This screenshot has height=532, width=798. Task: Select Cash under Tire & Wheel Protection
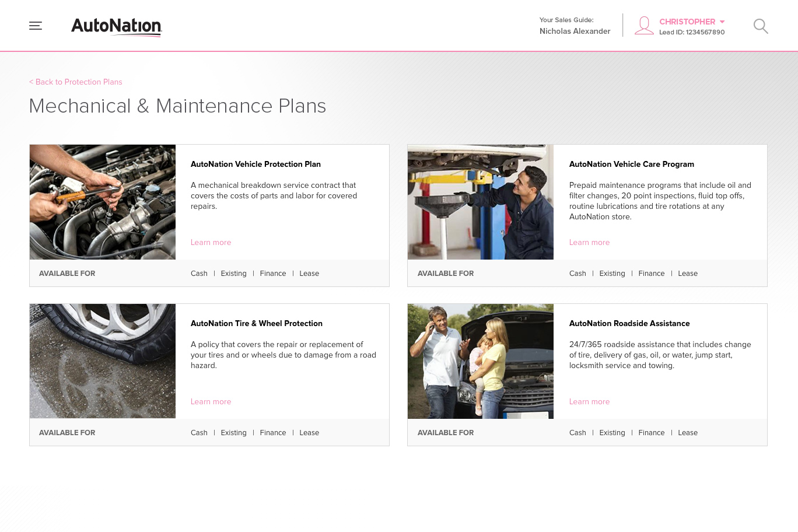(199, 432)
